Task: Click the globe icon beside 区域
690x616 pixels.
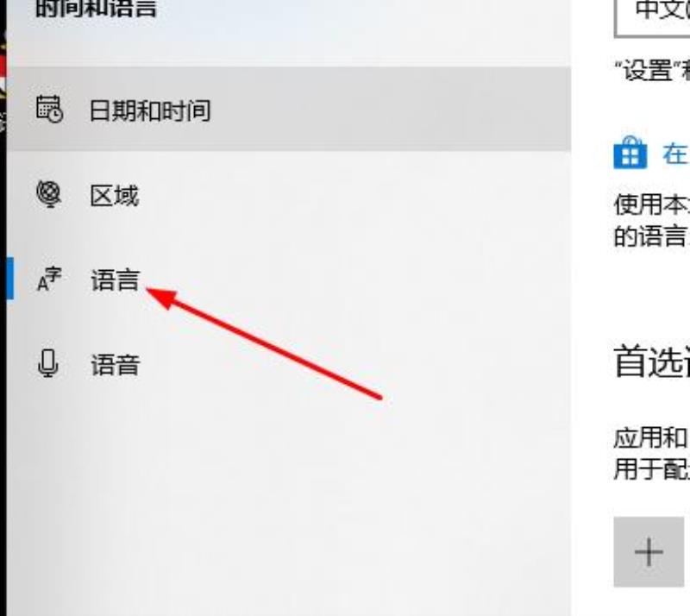Action: click(x=48, y=194)
